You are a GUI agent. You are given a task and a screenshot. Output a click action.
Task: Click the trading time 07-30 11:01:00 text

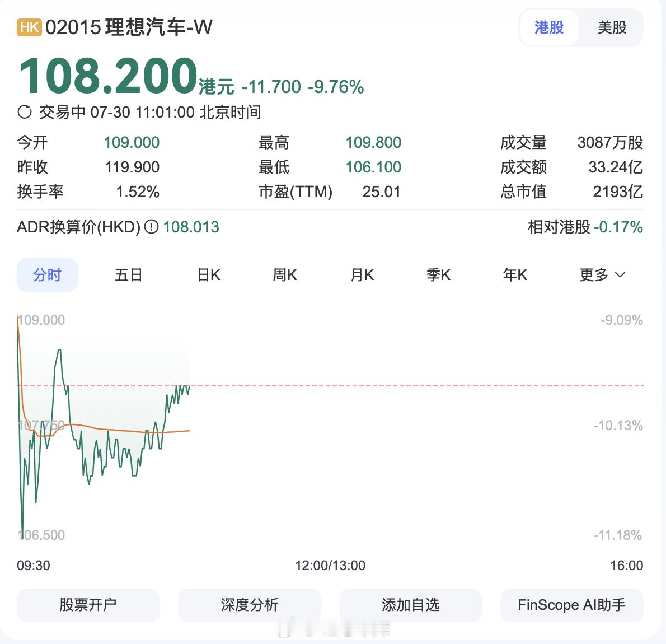(142, 112)
